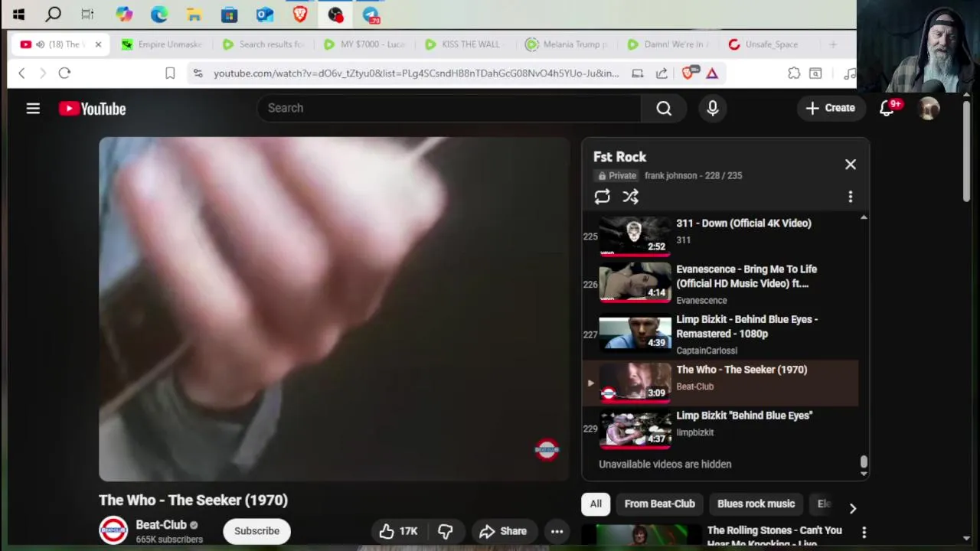Toggle loop playlist button
Image resolution: width=980 pixels, height=551 pixels.
(x=602, y=197)
